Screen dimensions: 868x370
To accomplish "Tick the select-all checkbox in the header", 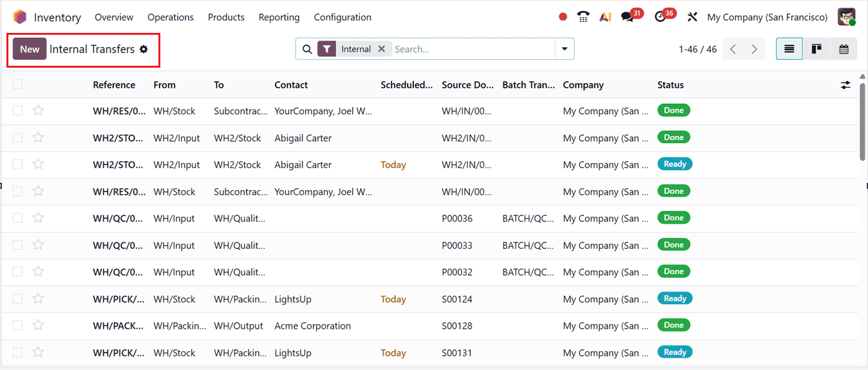I will [17, 84].
